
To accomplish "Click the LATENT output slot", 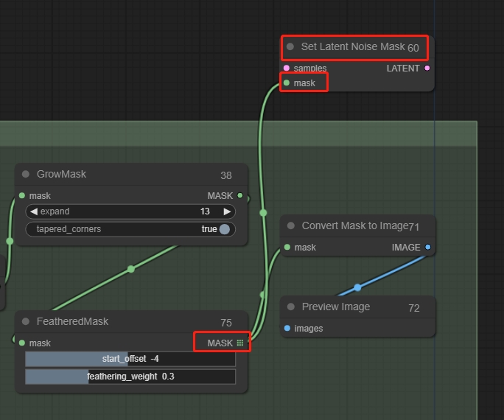I will 427,69.
